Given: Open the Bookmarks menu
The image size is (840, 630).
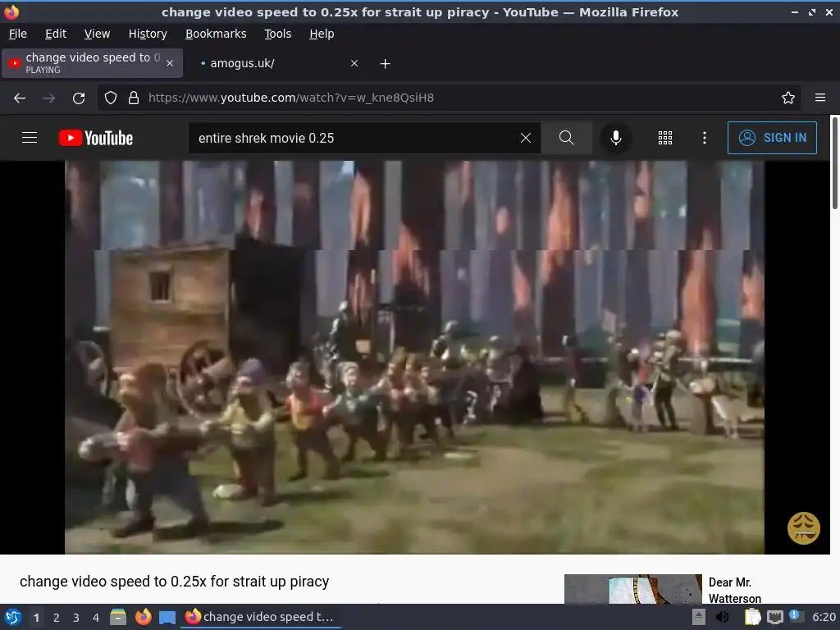Looking at the screenshot, I should pos(216,34).
